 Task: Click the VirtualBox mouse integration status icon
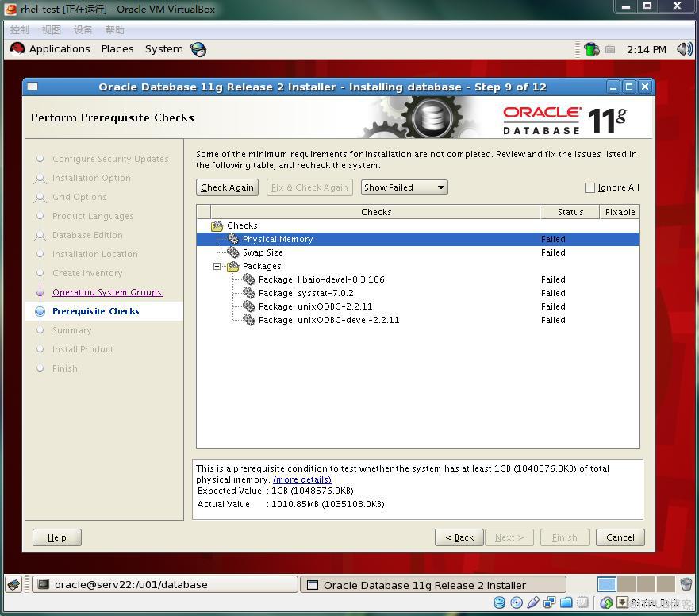(606, 603)
